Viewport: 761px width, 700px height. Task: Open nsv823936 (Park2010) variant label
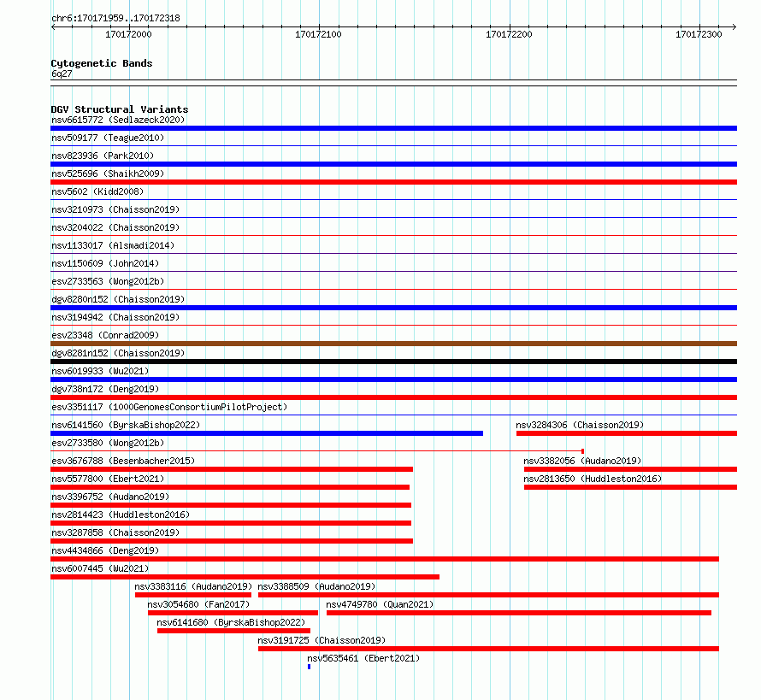(x=103, y=156)
